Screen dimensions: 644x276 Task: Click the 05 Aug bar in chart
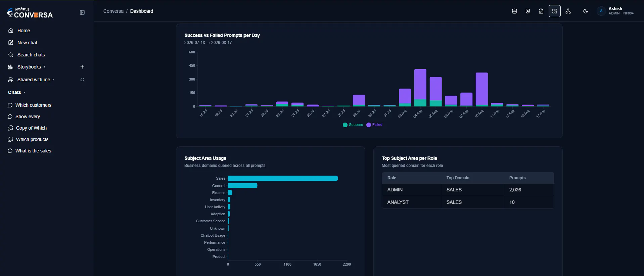[x=436, y=92]
